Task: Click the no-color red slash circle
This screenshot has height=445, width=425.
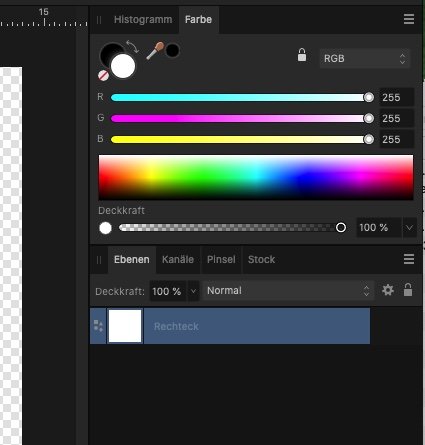Action: click(103, 76)
